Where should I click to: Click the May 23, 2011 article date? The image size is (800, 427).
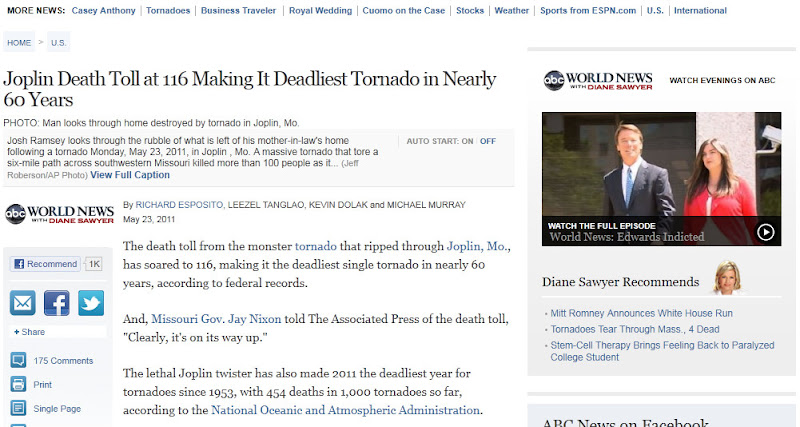point(148,219)
